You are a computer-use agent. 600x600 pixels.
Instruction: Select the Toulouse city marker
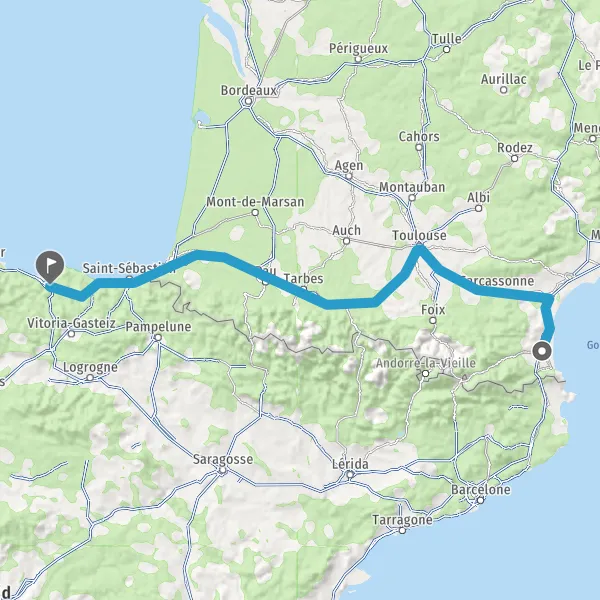(419, 247)
